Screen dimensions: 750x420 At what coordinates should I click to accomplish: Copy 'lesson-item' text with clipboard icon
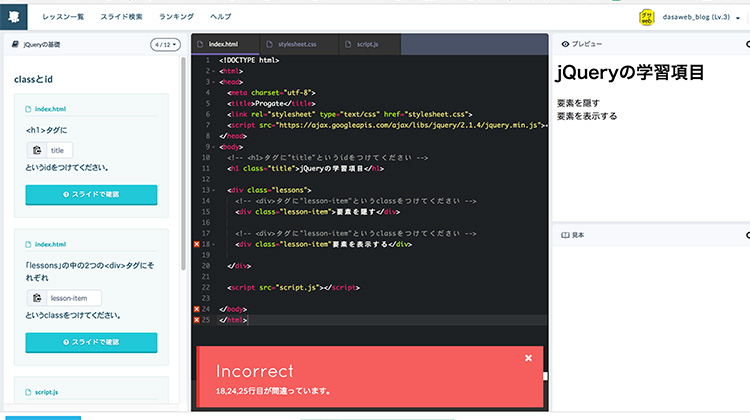[37, 298]
